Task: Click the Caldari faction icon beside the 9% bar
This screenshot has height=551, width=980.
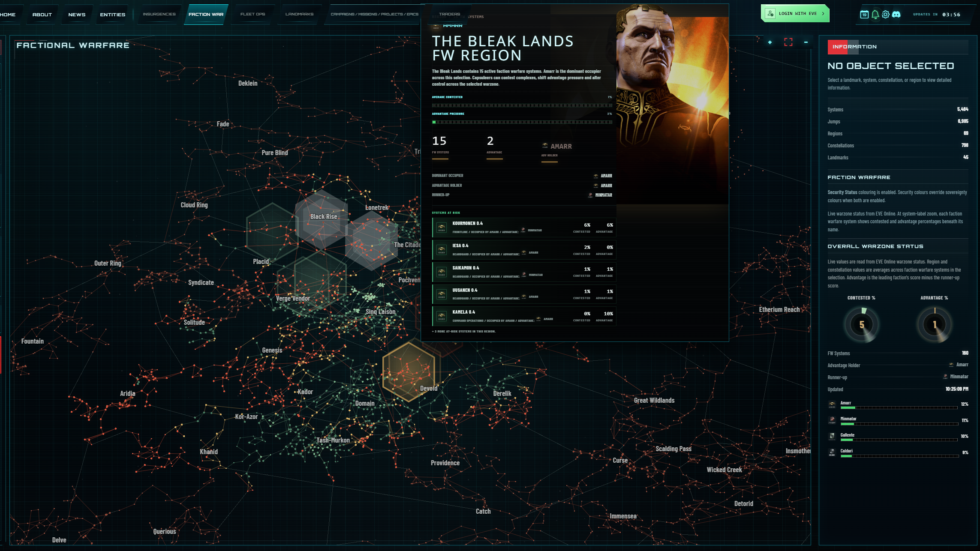Action: [832, 452]
